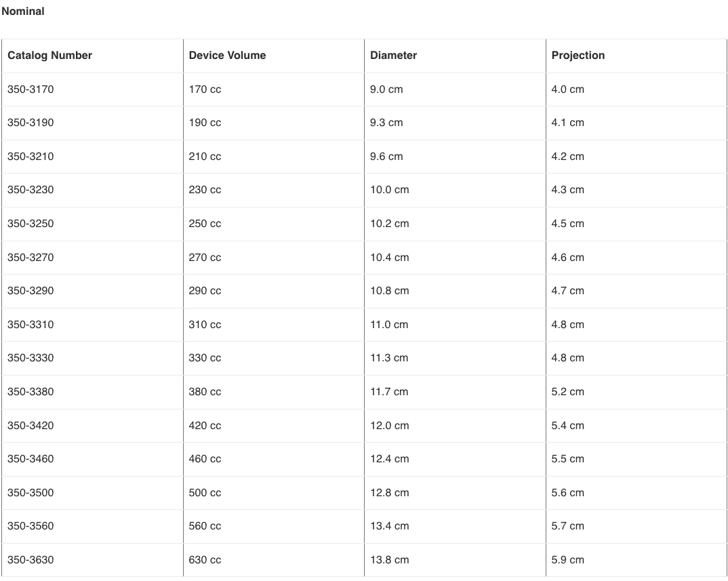The image size is (728, 581).
Task: Click catalog number 350-3560
Action: (x=31, y=526)
